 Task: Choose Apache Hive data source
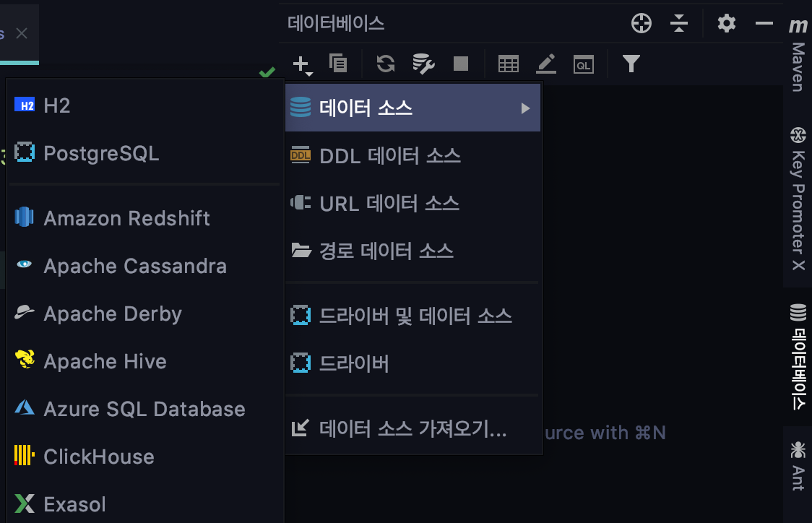click(145, 361)
